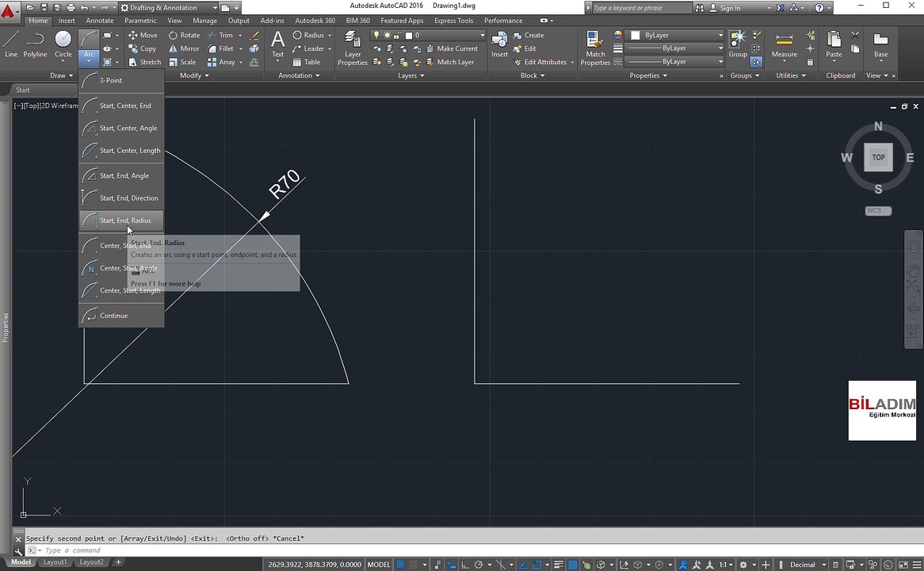Screen dimensions: 924x571
Task: Select 3-Point arc option
Action: (121, 80)
